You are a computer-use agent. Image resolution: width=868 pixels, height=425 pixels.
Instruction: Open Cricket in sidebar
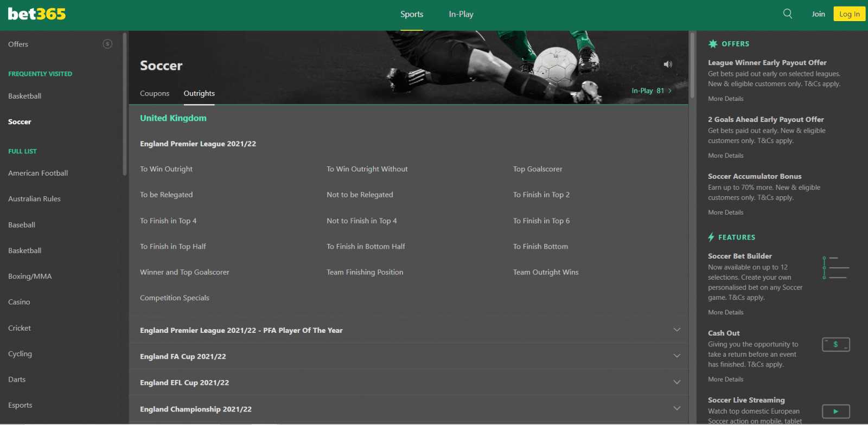(x=20, y=327)
